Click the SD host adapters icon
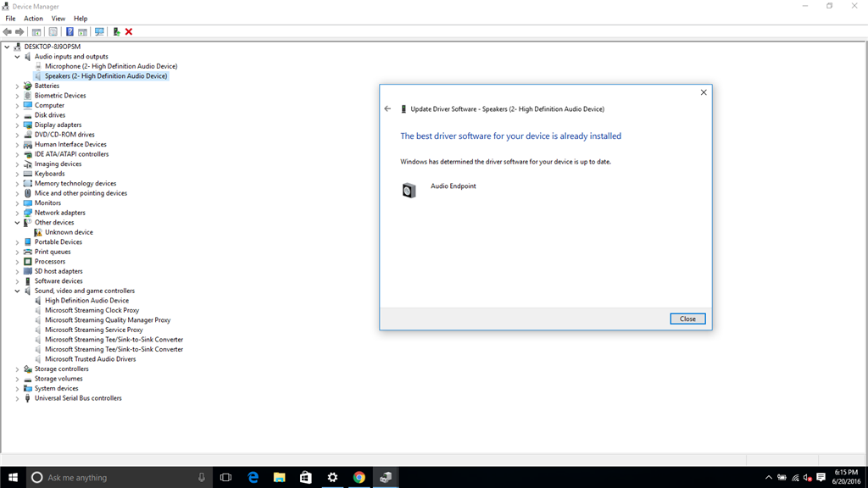Screen dimensions: 868x488 (x=28, y=271)
